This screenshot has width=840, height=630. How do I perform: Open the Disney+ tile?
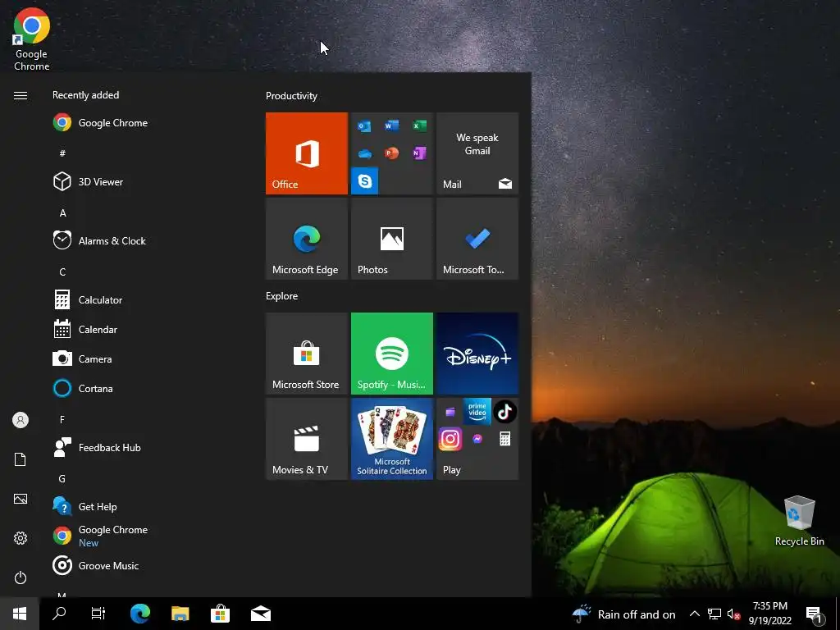pos(477,354)
